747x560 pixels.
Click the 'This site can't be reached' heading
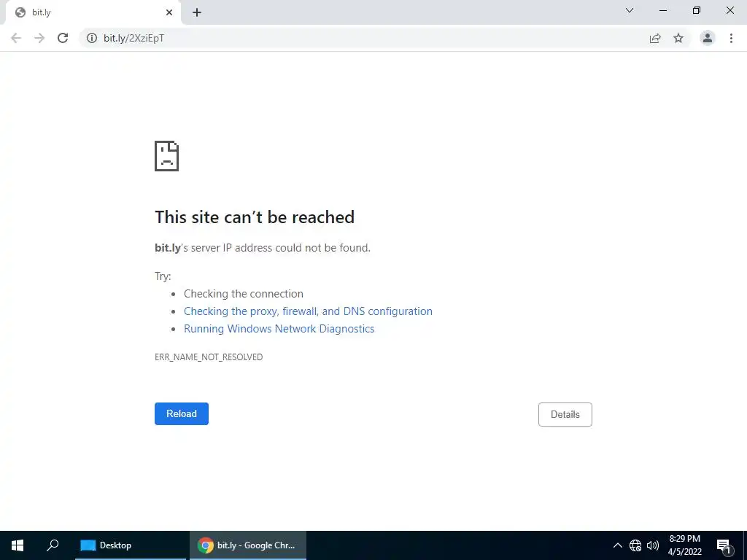click(255, 217)
